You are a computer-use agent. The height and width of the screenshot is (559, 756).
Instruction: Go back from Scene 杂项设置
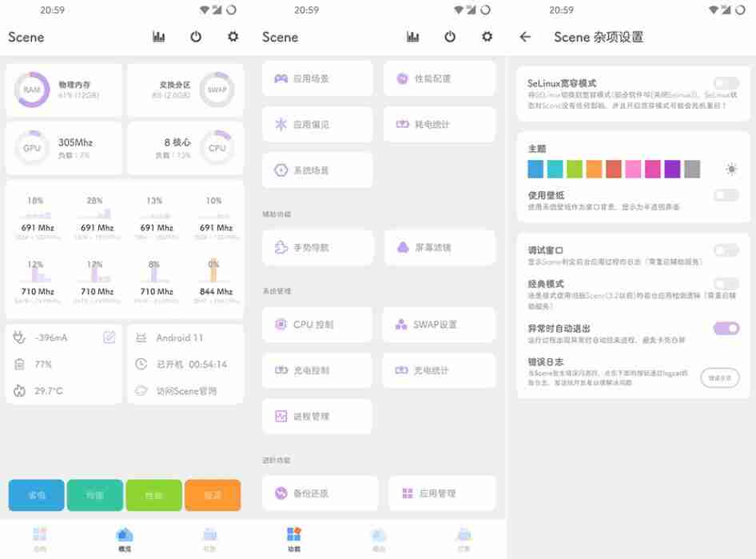tap(525, 37)
